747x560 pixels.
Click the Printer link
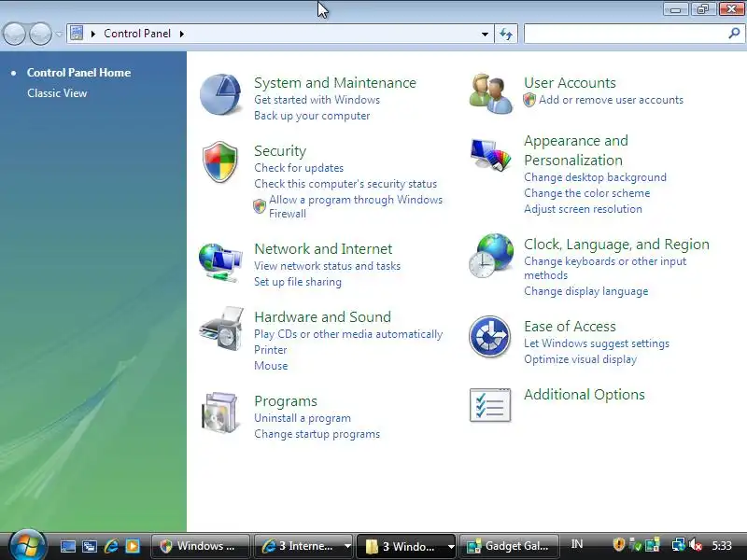[x=271, y=350]
